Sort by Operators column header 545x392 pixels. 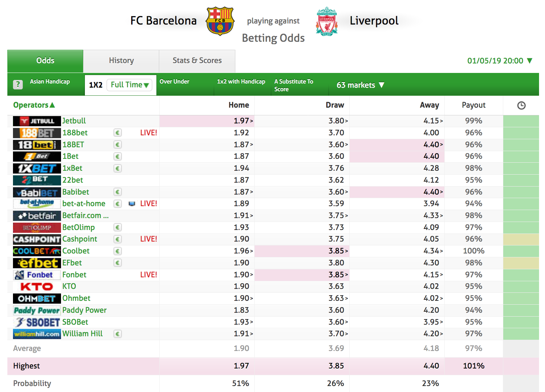tap(34, 105)
